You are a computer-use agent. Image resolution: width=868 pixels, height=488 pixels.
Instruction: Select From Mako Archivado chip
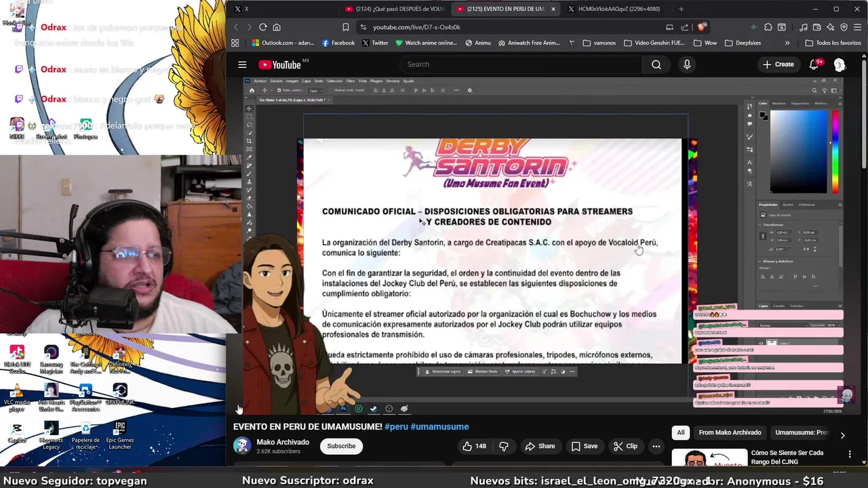pyautogui.click(x=730, y=432)
